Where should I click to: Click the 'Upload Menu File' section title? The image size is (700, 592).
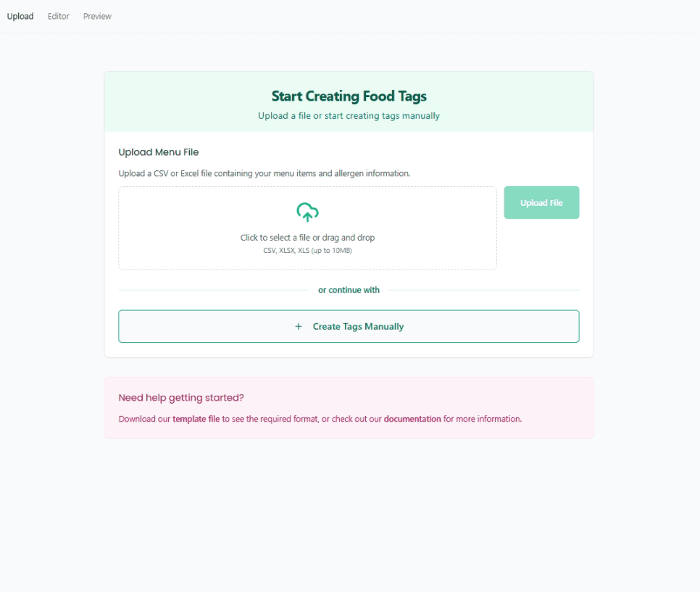159,152
